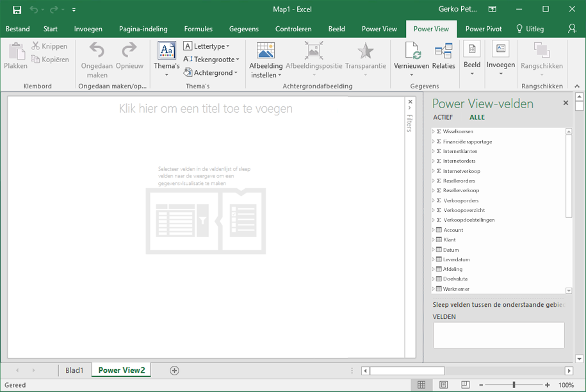Image resolution: width=586 pixels, height=392 pixels.
Task: Close the Power View-velden pane
Action: click(x=566, y=102)
